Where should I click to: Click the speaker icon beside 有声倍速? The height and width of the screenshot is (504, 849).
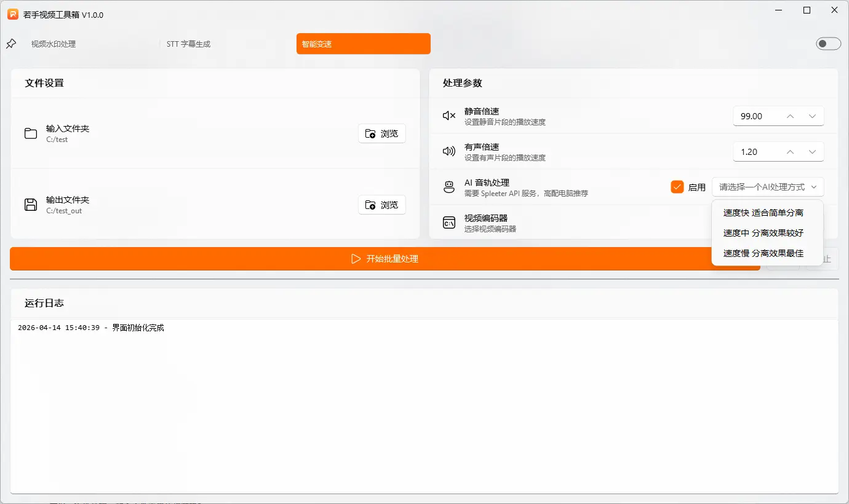[448, 151]
